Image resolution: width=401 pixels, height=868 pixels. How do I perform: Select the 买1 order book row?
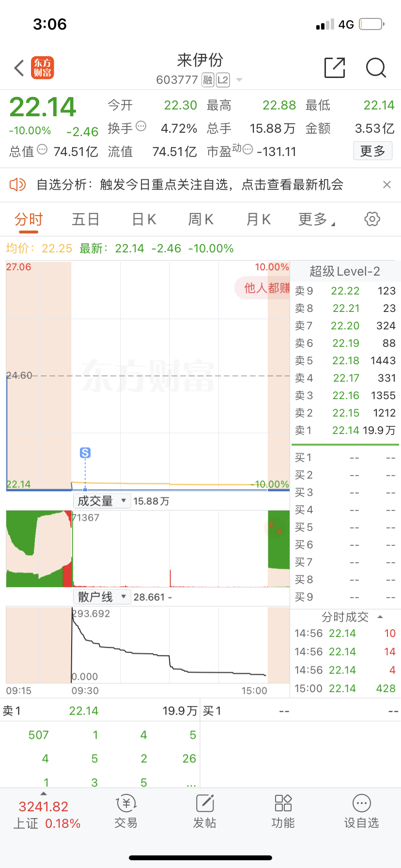(x=345, y=457)
